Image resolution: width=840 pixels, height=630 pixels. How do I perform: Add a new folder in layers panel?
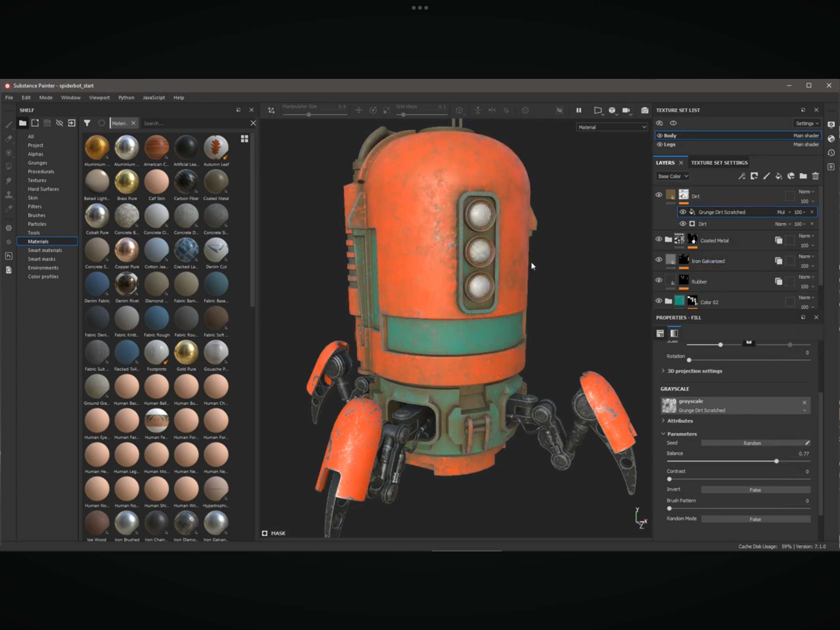(803, 176)
